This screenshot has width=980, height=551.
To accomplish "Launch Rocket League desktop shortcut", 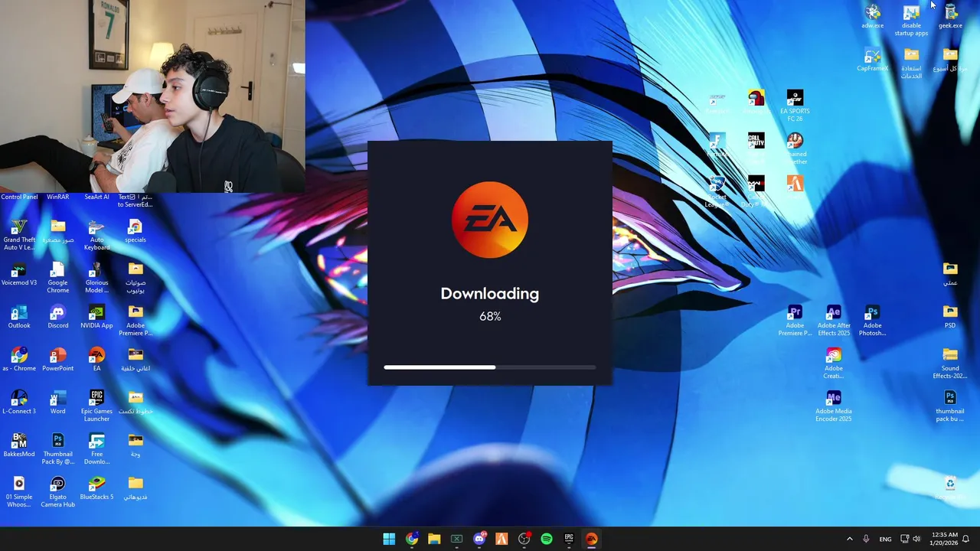I will click(717, 191).
